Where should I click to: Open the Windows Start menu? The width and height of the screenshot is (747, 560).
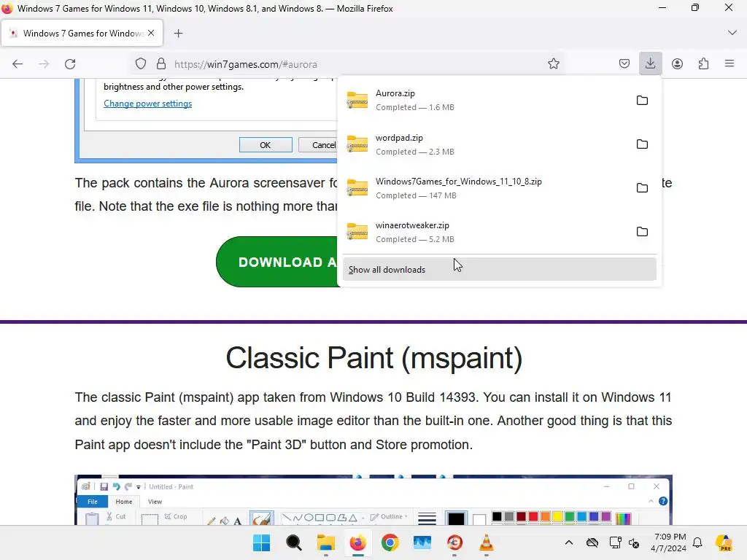262,542
